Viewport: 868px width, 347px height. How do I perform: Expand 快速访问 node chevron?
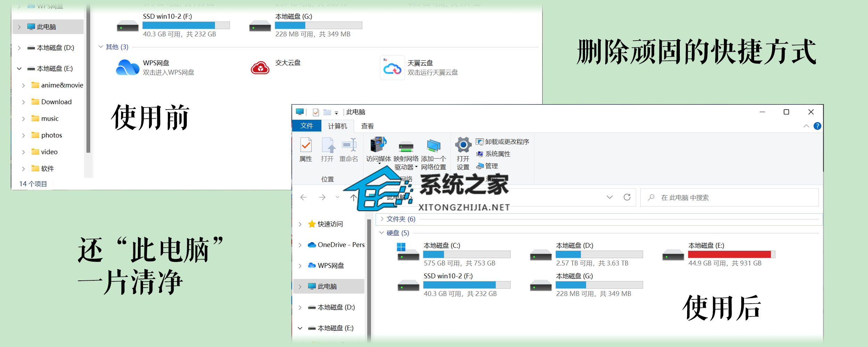pyautogui.click(x=300, y=224)
